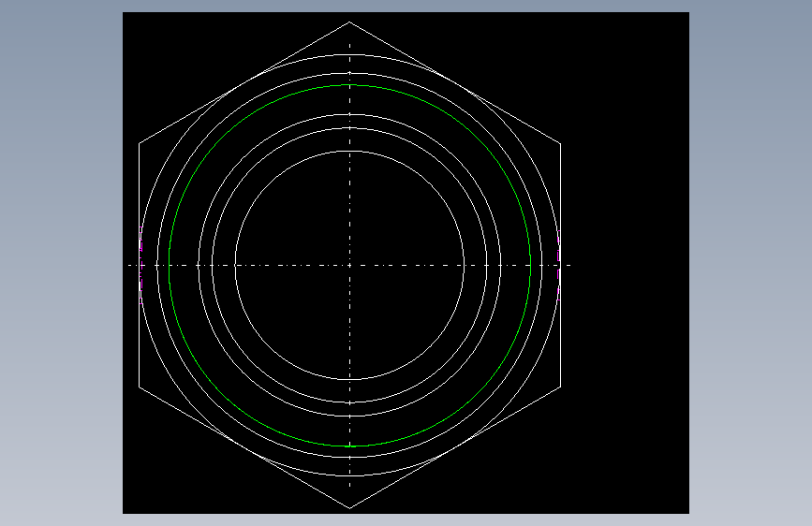
Task: Click the center point where centerlines cross
Action: pos(350,266)
